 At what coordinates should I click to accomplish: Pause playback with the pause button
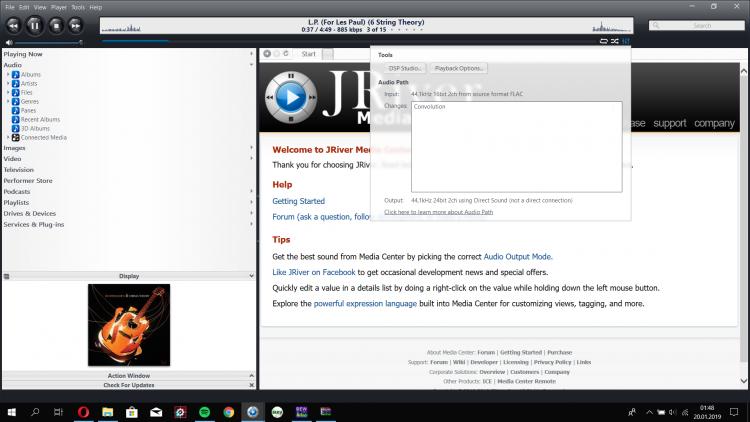click(x=35, y=25)
